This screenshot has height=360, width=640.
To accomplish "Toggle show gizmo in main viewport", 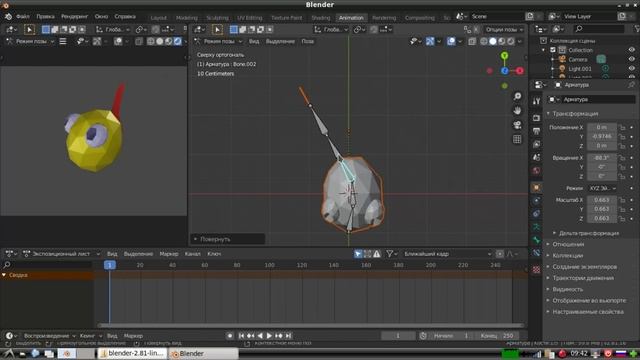I will 430,41.
